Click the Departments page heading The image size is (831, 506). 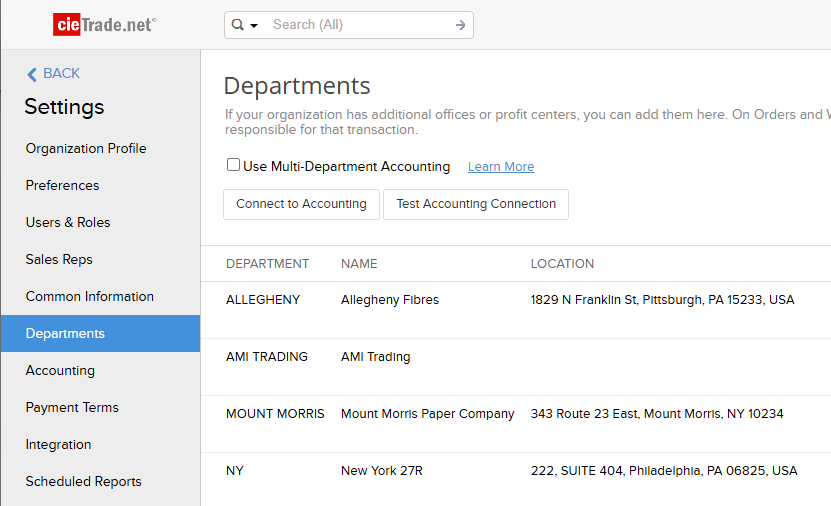point(297,86)
